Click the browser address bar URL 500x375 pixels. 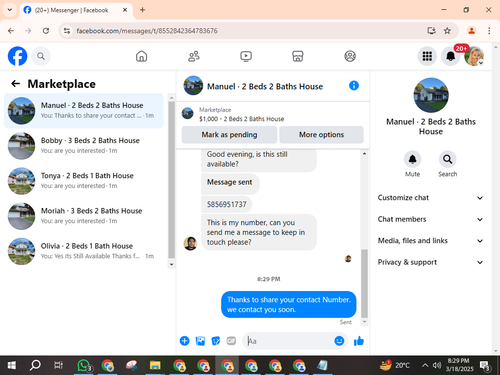point(147,31)
